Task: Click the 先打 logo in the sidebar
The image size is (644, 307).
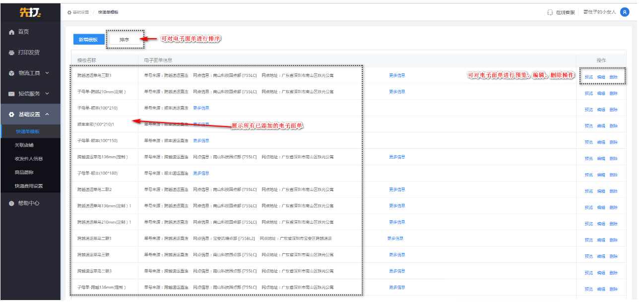Action: [x=30, y=12]
